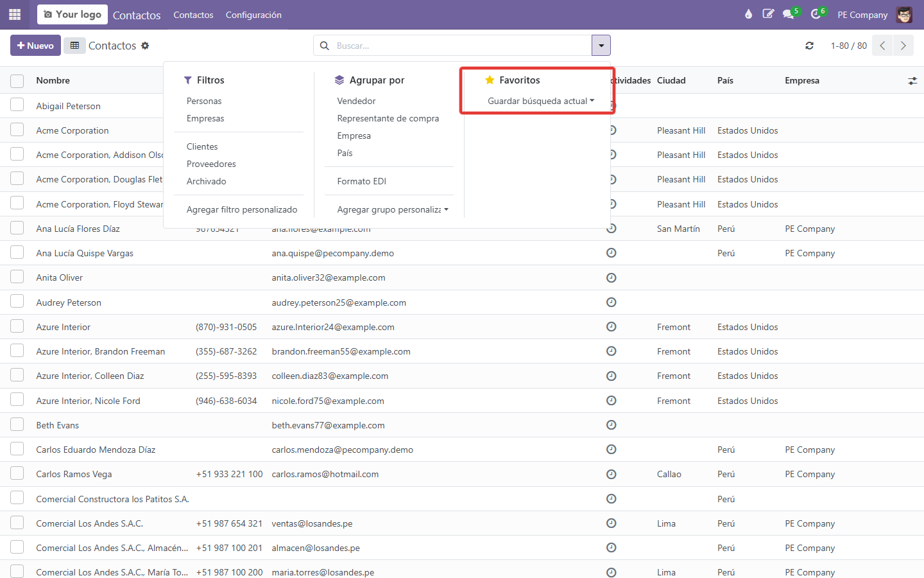Select the Beth Evans row checkbox
Image resolution: width=924 pixels, height=578 pixels.
tap(17, 425)
